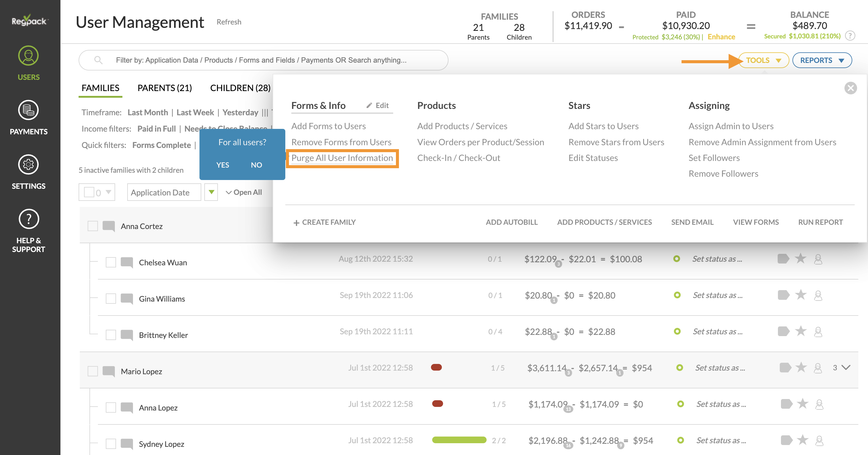Select Purge All User Information
The height and width of the screenshot is (455, 868).
coord(342,158)
